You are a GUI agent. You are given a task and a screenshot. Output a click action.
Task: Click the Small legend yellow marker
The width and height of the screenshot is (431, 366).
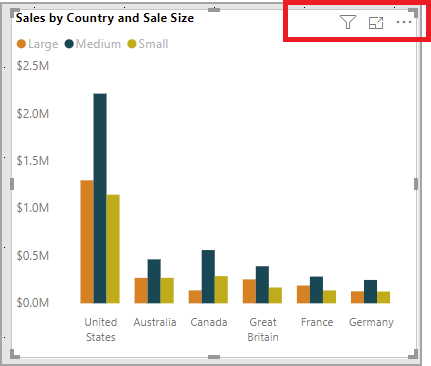tap(132, 44)
